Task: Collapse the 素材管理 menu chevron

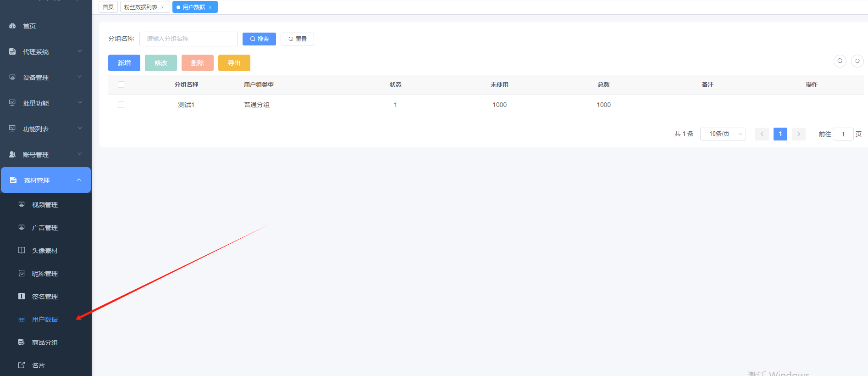Action: pyautogui.click(x=79, y=180)
